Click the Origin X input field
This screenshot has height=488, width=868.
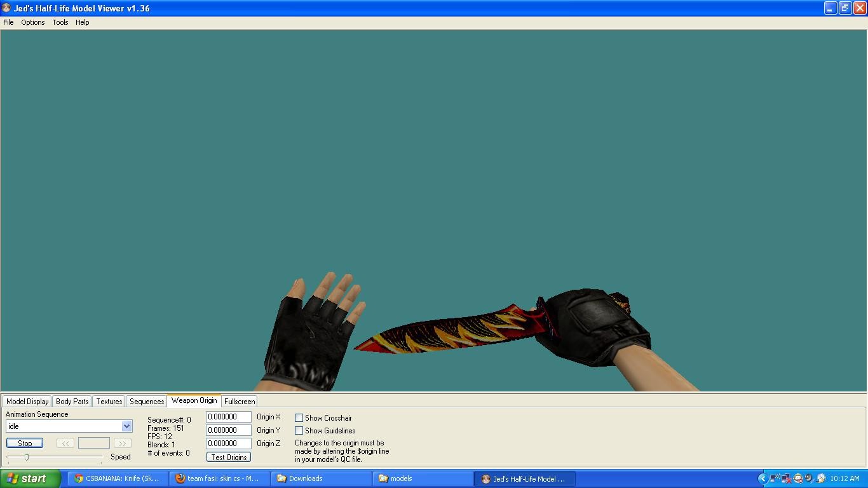coord(229,417)
